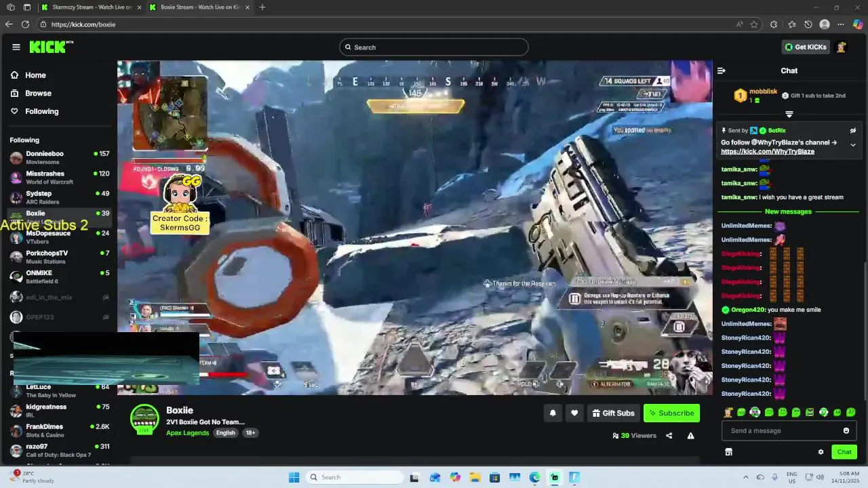Open PorkchopsTV channel in sidebar

[60, 257]
